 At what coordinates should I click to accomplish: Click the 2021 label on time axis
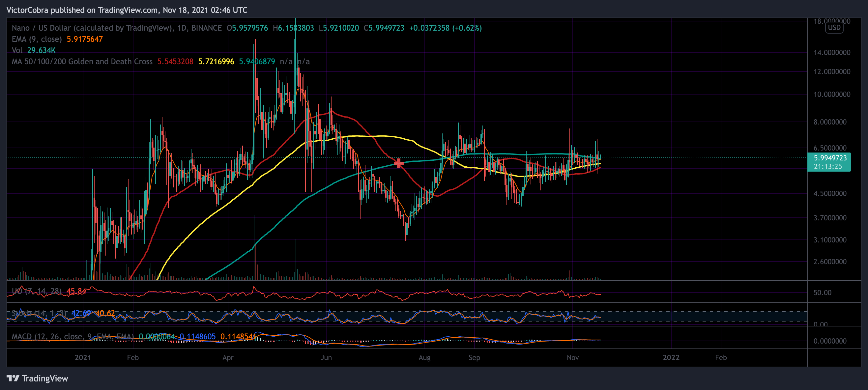(83, 357)
